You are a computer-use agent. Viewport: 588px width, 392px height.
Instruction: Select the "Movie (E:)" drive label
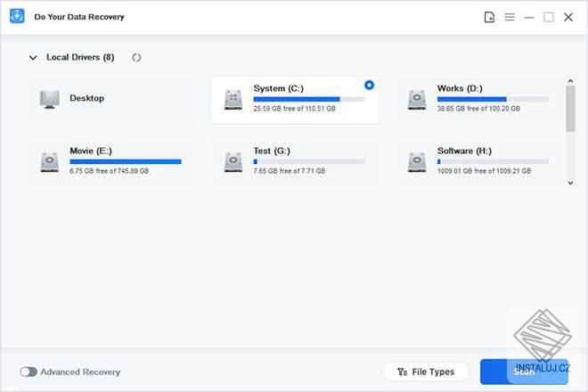click(91, 151)
